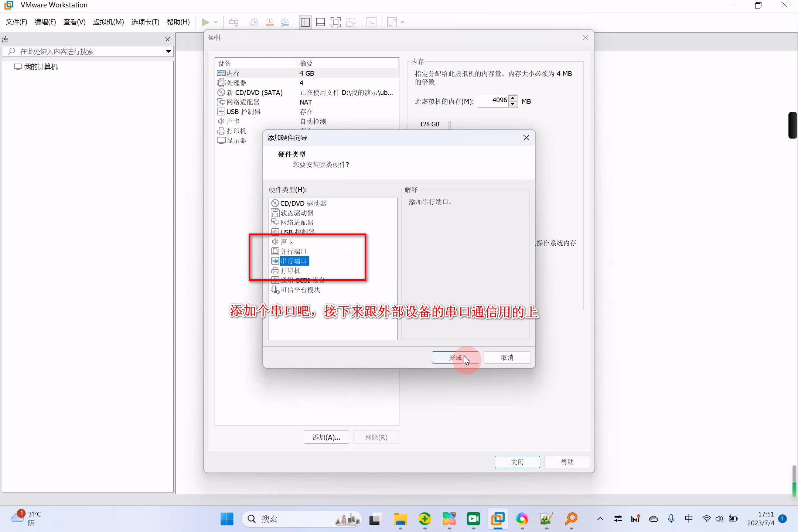Image resolution: width=798 pixels, height=532 pixels.
Task: Click the 取消 button in the wizard
Action: (507, 357)
